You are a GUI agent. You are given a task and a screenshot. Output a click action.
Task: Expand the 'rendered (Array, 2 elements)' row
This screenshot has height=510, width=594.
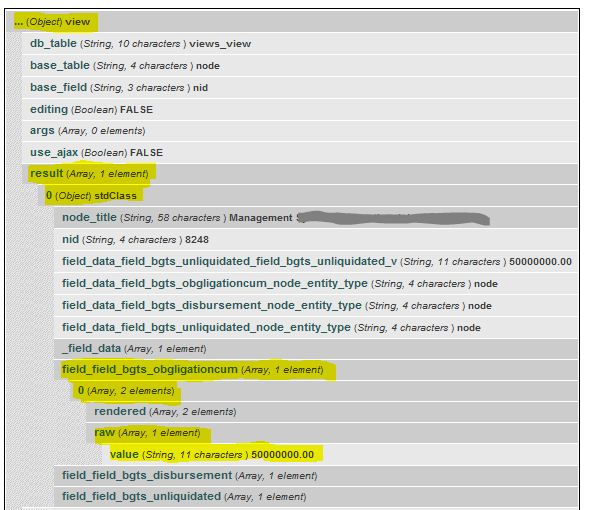[x=331, y=411]
